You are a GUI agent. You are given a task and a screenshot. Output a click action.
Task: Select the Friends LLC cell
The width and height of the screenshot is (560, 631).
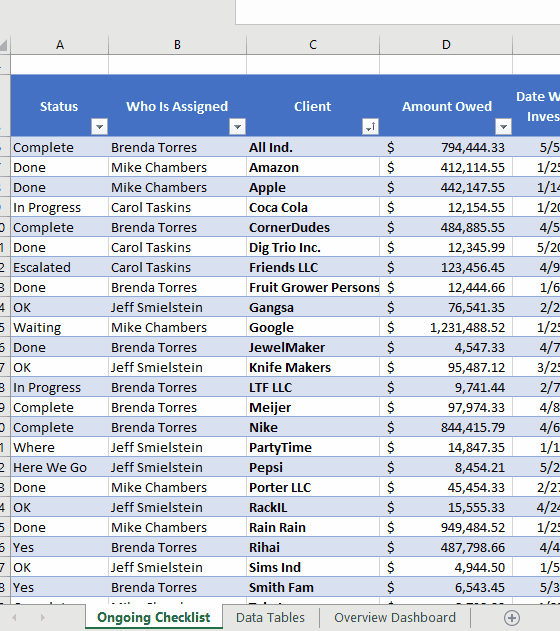[313, 267]
